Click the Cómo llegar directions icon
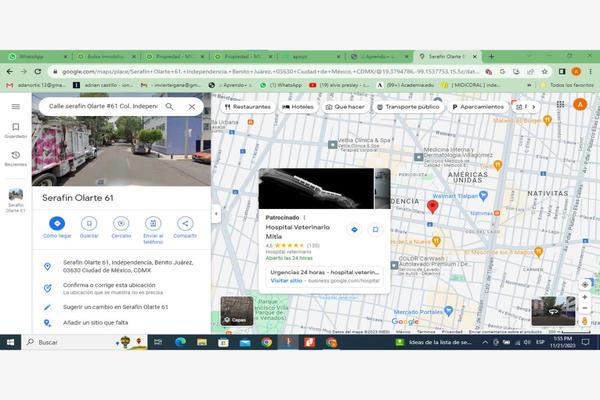The image size is (600, 400). (x=57, y=224)
